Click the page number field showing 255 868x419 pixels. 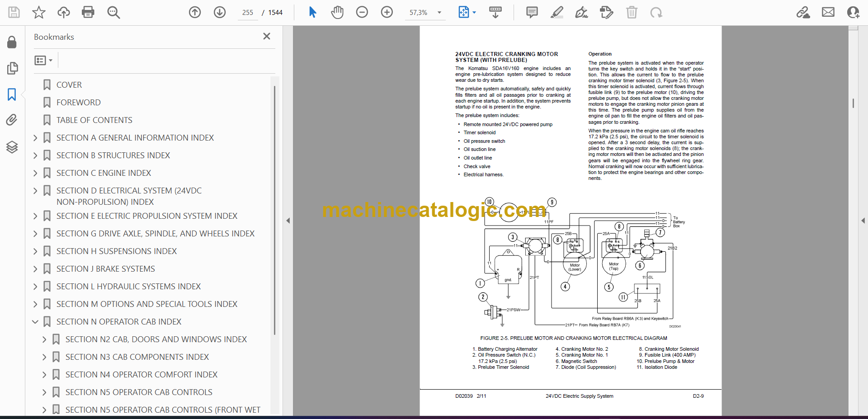(x=248, y=13)
